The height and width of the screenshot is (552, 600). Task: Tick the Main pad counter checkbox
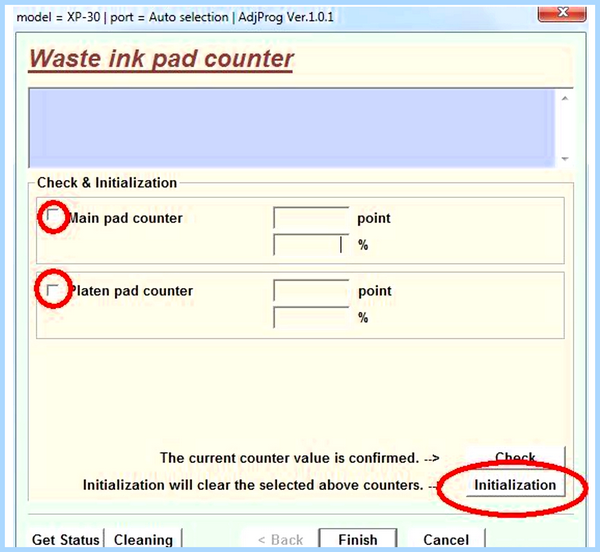(x=52, y=215)
